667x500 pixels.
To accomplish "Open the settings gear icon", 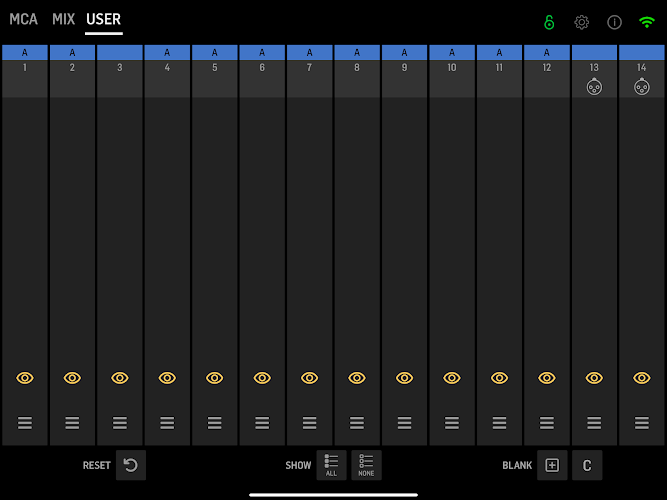I will 581,22.
